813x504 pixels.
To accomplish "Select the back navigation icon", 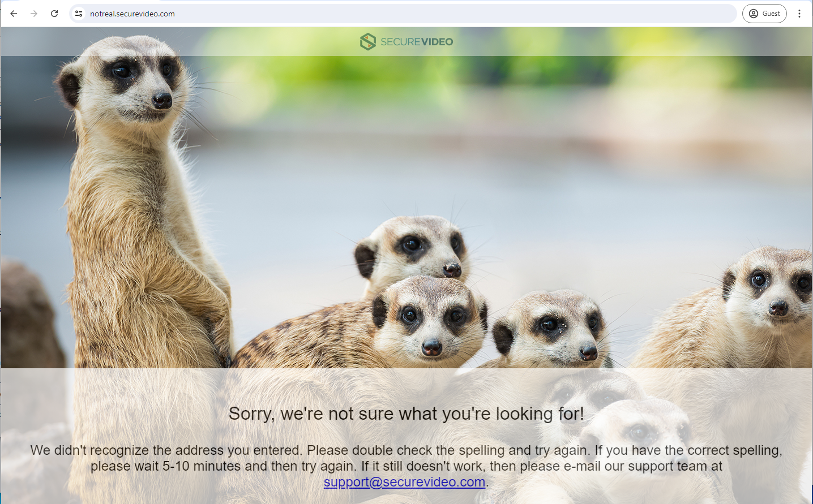I will pyautogui.click(x=14, y=13).
